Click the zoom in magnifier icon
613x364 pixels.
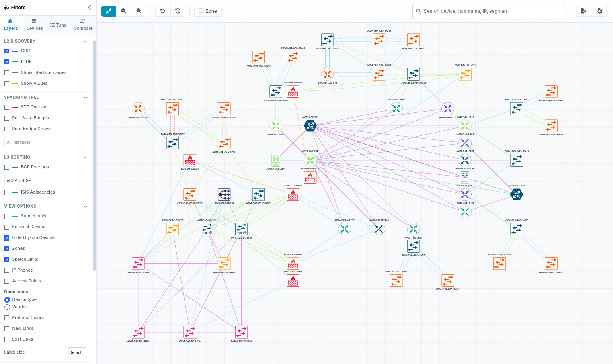tap(124, 11)
